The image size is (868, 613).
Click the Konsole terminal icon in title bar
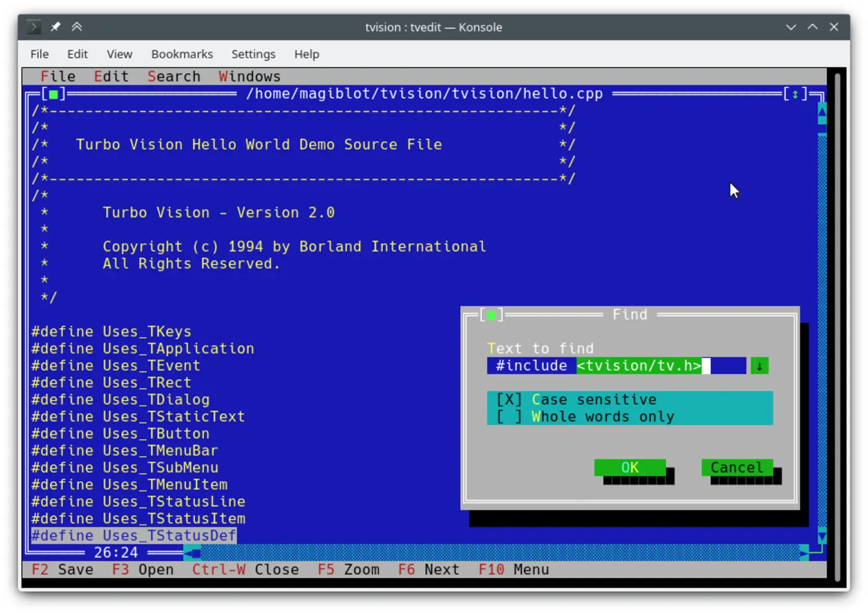coord(34,27)
